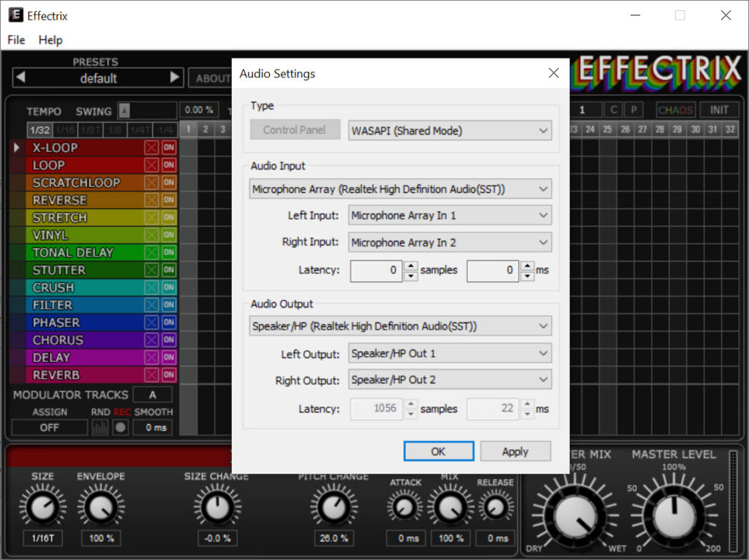This screenshot has height=560, width=749.
Task: Open the File menu
Action: point(16,40)
